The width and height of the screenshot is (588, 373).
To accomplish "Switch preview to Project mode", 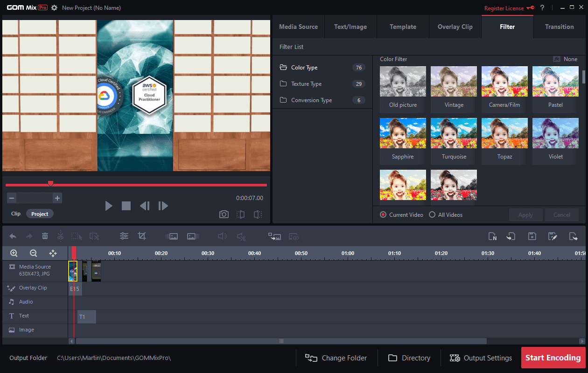I will (x=40, y=214).
